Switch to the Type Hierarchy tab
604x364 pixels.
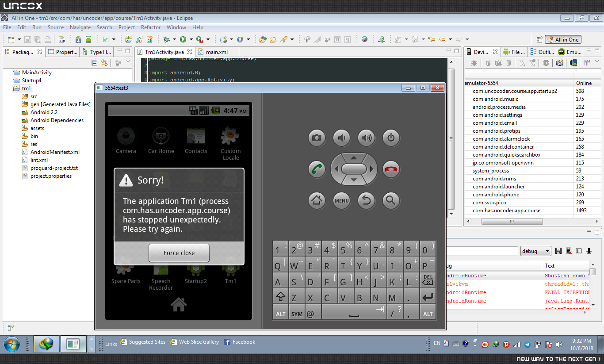click(97, 52)
